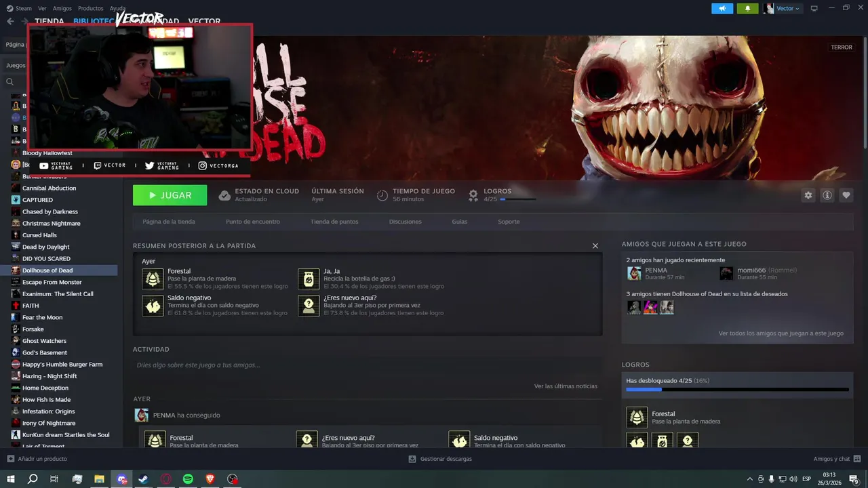The height and width of the screenshot is (488, 868).
Task: Click the TERROR genre tag
Action: coord(842,47)
